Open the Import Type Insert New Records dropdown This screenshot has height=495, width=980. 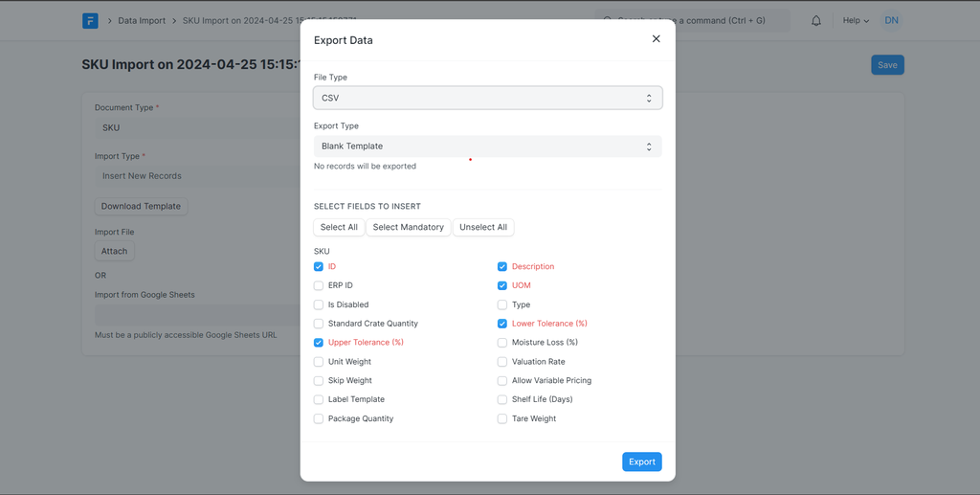197,176
